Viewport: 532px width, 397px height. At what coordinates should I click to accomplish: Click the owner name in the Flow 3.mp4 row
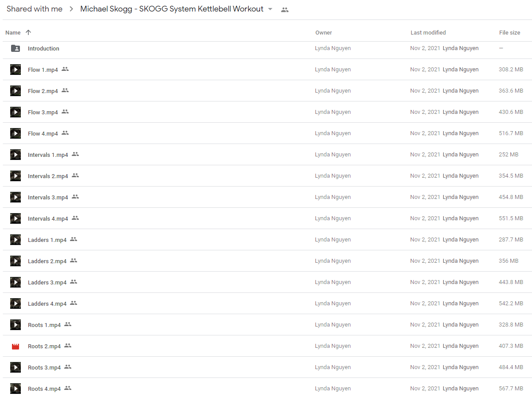point(333,112)
